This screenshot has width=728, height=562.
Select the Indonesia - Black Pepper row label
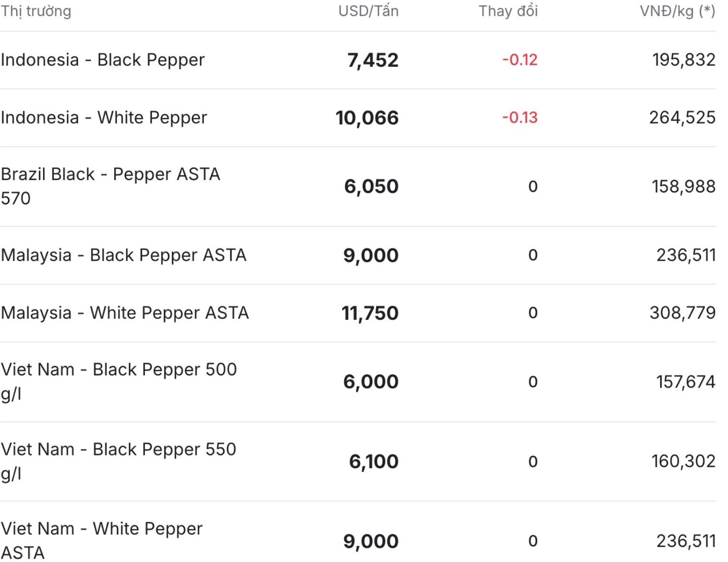(x=103, y=60)
